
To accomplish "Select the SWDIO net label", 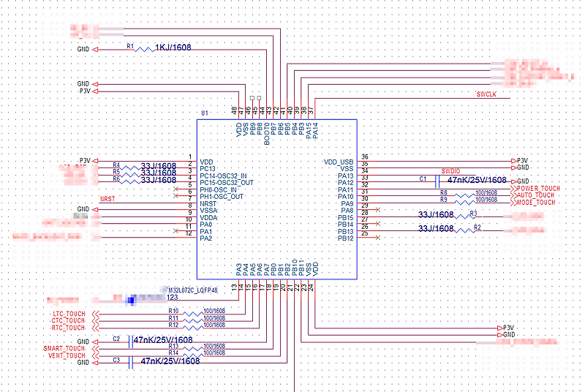I will pyautogui.click(x=450, y=171).
